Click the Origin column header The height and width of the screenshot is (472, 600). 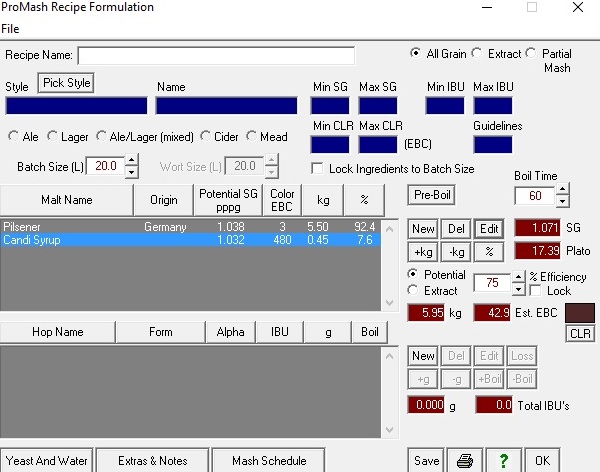163,200
